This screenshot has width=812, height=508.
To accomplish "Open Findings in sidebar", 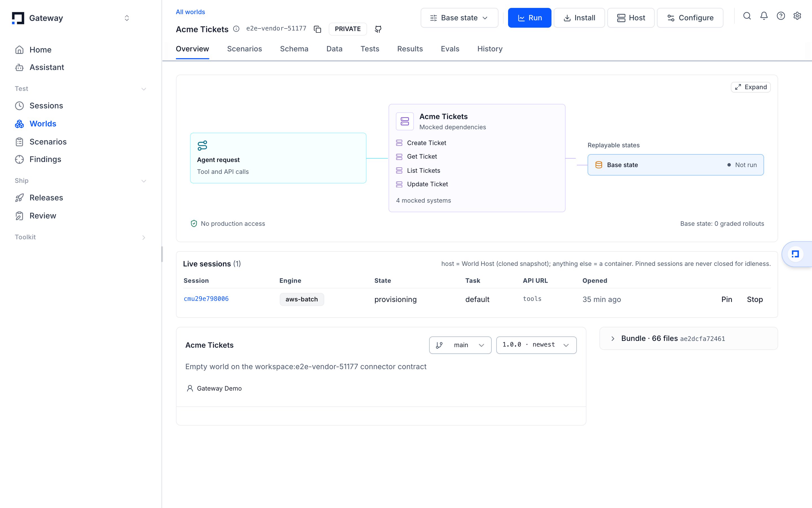I will click(x=38, y=159).
